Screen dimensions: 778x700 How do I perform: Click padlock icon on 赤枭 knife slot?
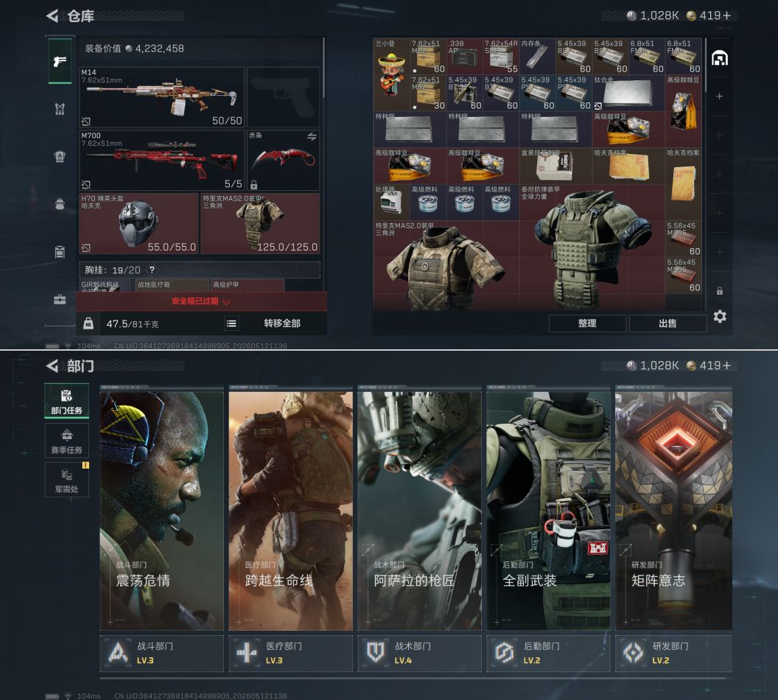(253, 185)
